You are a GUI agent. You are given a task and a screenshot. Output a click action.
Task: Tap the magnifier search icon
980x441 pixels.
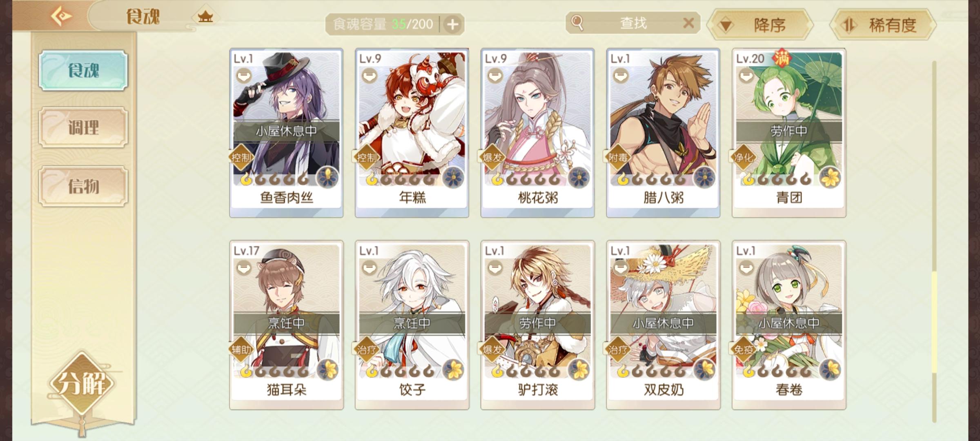577,23
